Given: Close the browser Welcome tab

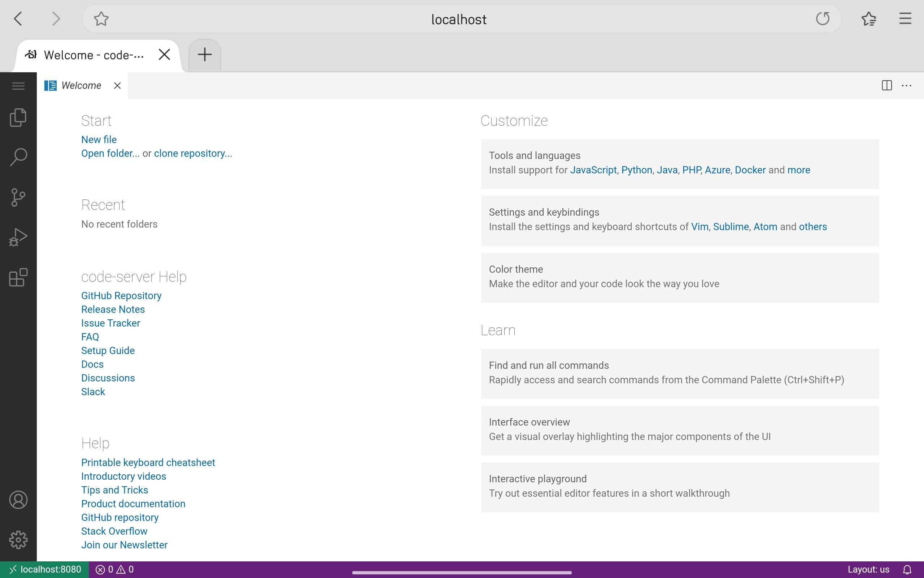Looking at the screenshot, I should pyautogui.click(x=164, y=55).
